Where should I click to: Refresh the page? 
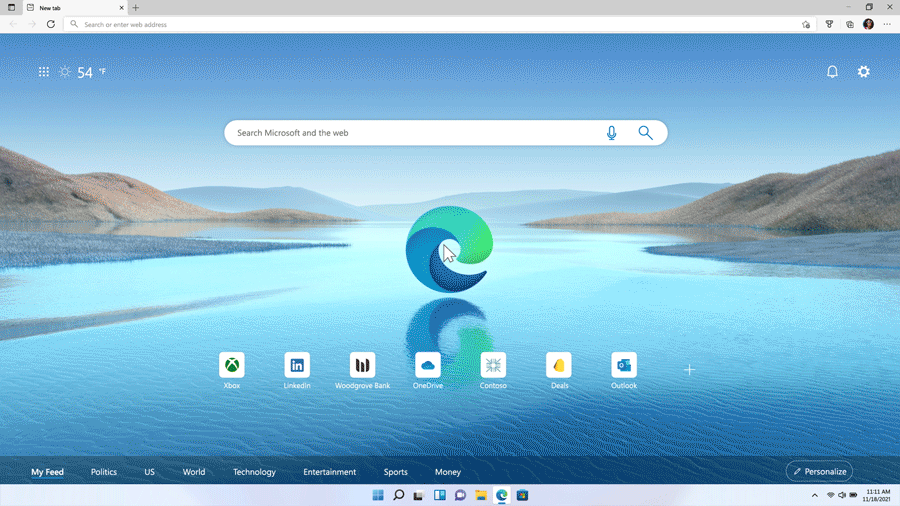(x=51, y=24)
